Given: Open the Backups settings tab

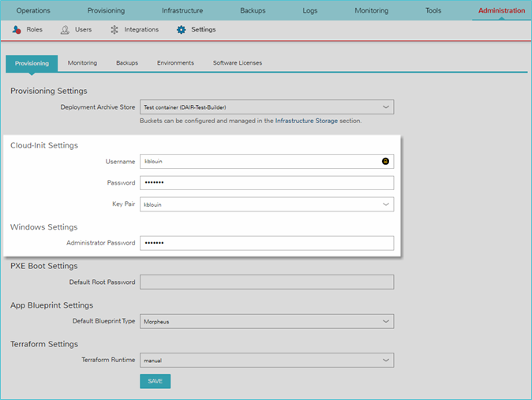Looking at the screenshot, I should [x=127, y=63].
